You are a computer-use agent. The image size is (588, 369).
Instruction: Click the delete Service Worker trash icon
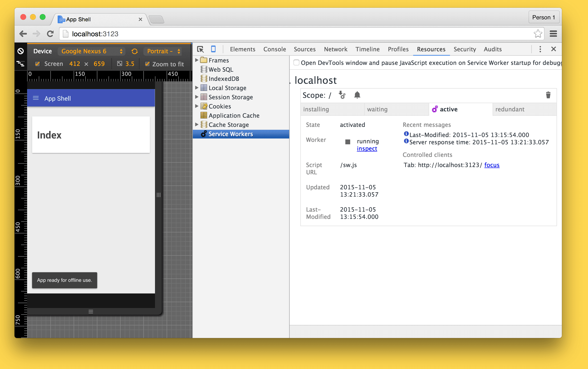tap(549, 95)
